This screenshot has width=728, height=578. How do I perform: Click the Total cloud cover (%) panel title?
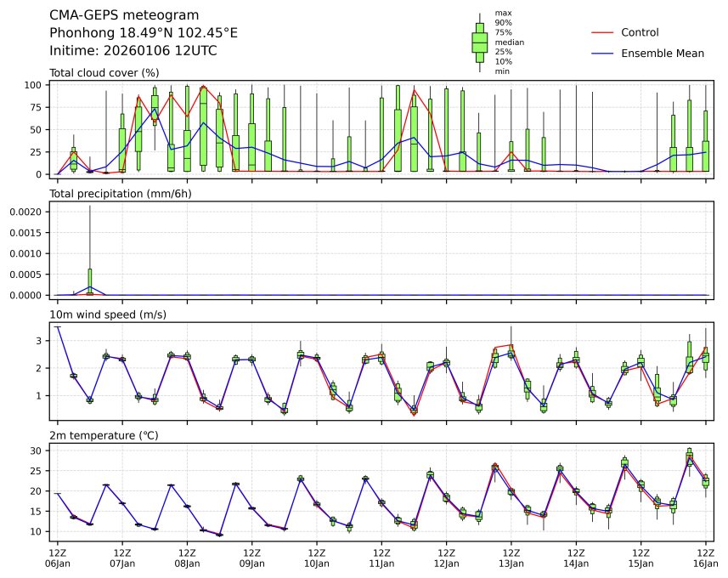104,73
